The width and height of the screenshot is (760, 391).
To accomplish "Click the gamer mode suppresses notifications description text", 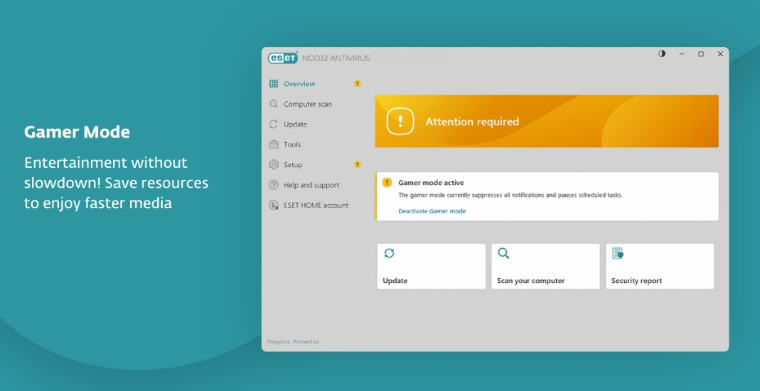I will coord(510,195).
